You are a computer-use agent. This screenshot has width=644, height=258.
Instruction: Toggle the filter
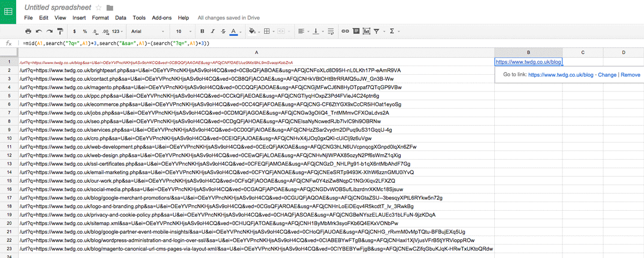[376, 31]
